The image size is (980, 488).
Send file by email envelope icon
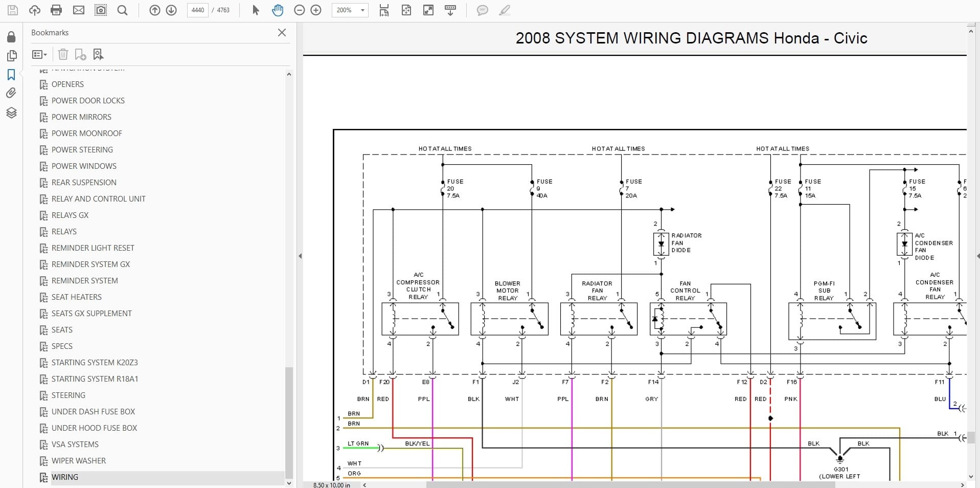(x=79, y=10)
